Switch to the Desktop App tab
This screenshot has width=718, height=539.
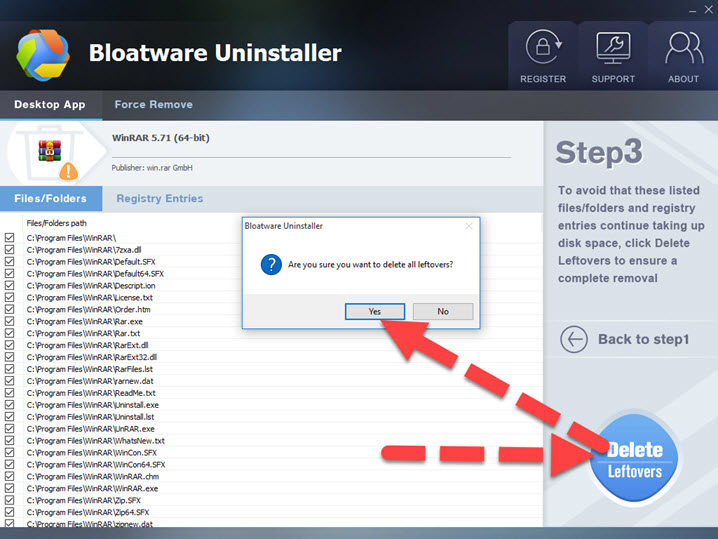coord(50,104)
